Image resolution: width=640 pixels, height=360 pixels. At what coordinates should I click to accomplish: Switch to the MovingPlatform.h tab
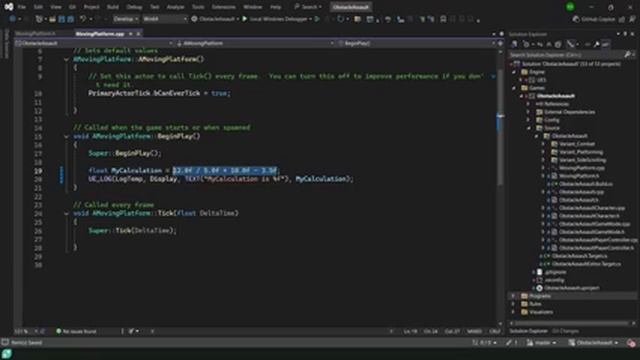tap(36, 33)
